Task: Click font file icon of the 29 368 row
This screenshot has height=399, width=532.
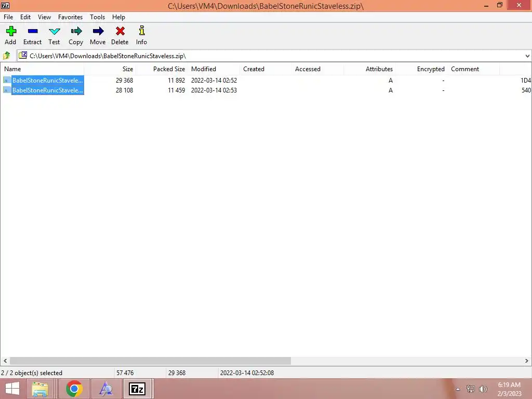Action: pyautogui.click(x=6, y=81)
